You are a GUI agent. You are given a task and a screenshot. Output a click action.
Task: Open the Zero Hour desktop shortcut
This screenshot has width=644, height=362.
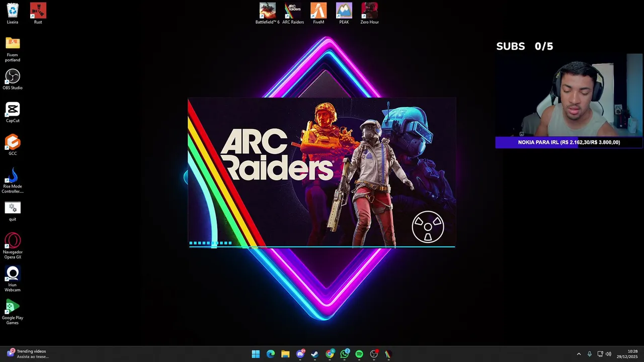(x=369, y=14)
